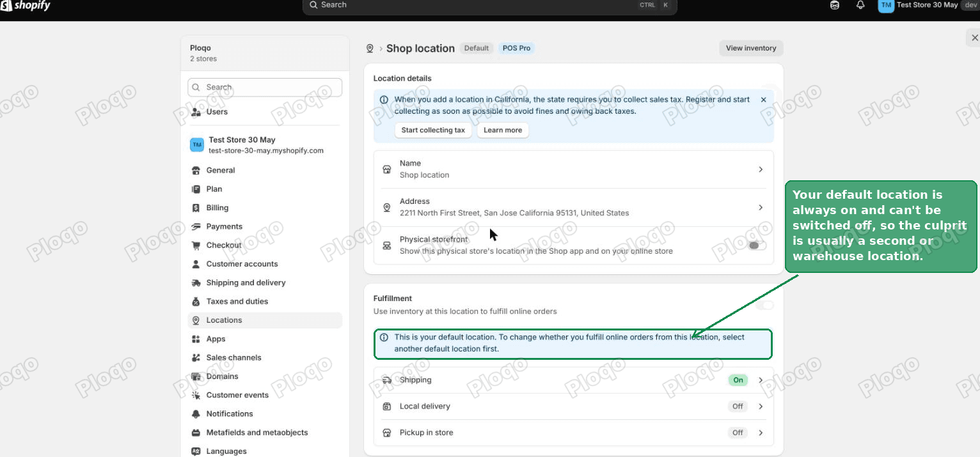Click the Ploqo organization header
This screenshot has width=980, height=457.
tap(265, 53)
